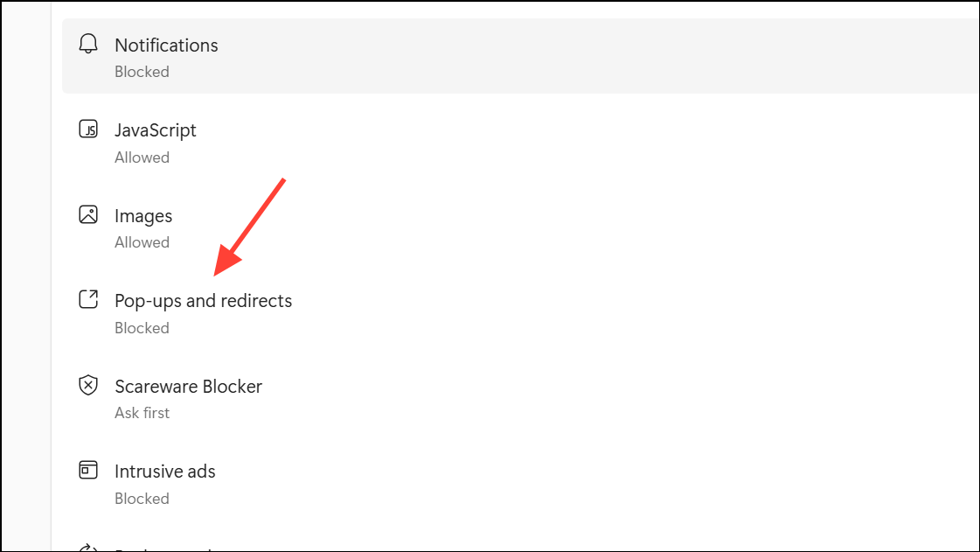
Task: Click the Allowed status under JavaScript
Action: [142, 157]
